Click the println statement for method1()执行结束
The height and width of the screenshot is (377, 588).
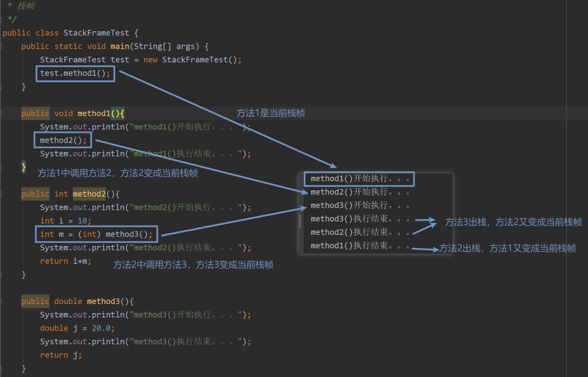pyautogui.click(x=145, y=154)
